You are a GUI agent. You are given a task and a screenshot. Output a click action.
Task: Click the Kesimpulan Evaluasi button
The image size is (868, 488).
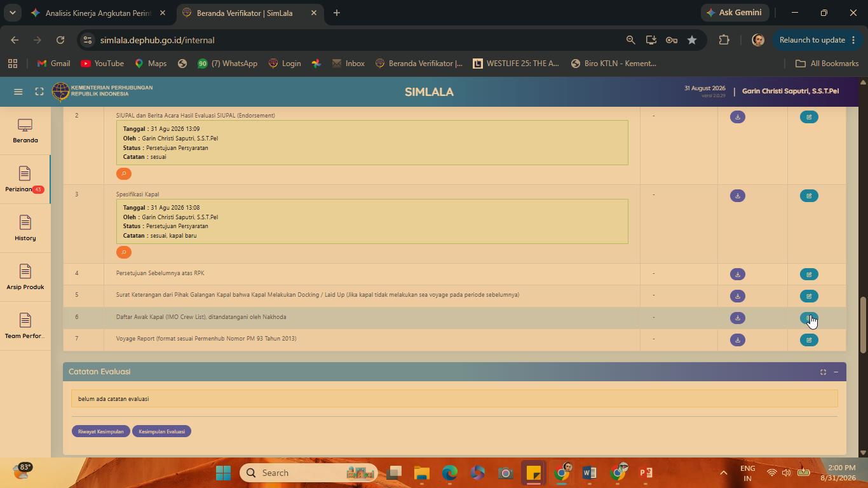161,431
